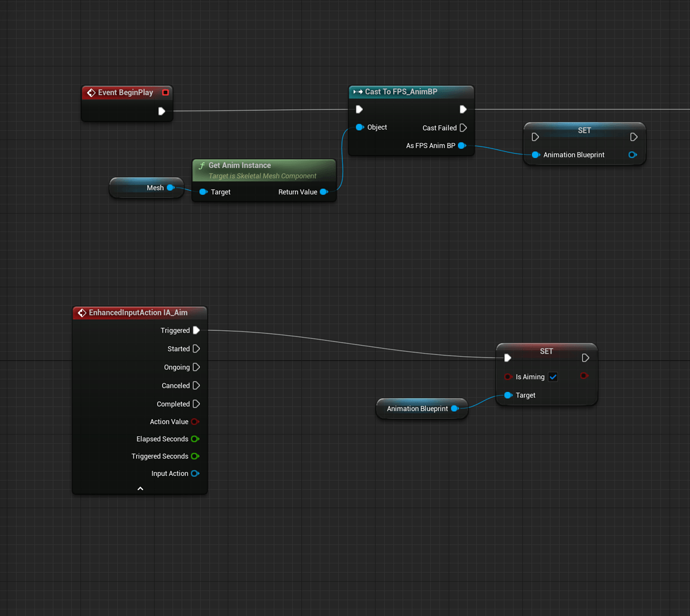The width and height of the screenshot is (690, 616).
Task: Select the Animation Blueprint getter node
Action: click(x=422, y=409)
